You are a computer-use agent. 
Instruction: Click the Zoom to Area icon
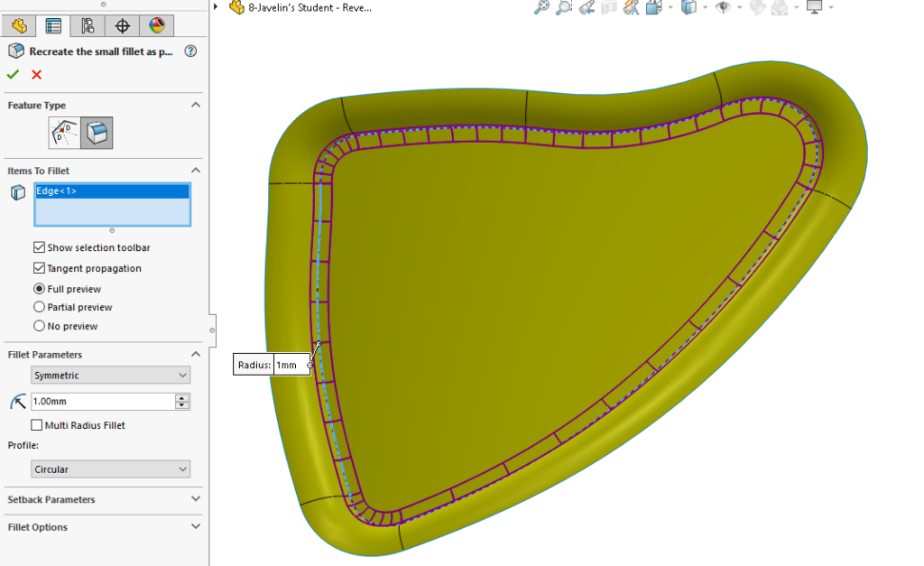[564, 7]
